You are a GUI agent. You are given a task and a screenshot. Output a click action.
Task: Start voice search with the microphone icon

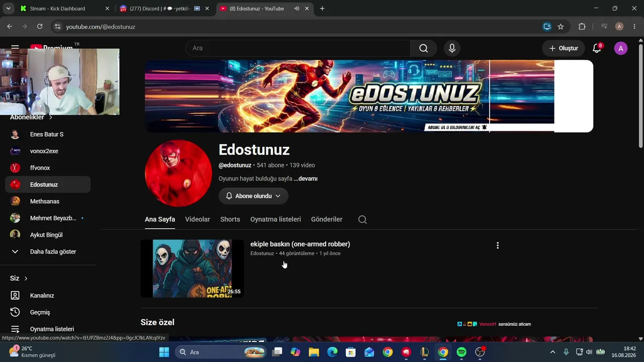[452, 48]
